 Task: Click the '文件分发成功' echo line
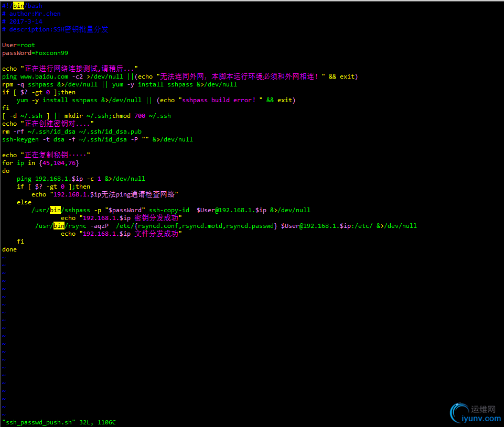[x=122, y=234]
